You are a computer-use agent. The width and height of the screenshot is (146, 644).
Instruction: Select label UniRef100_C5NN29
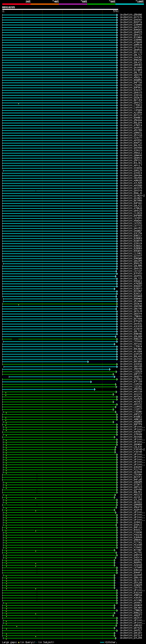pos(131,610)
